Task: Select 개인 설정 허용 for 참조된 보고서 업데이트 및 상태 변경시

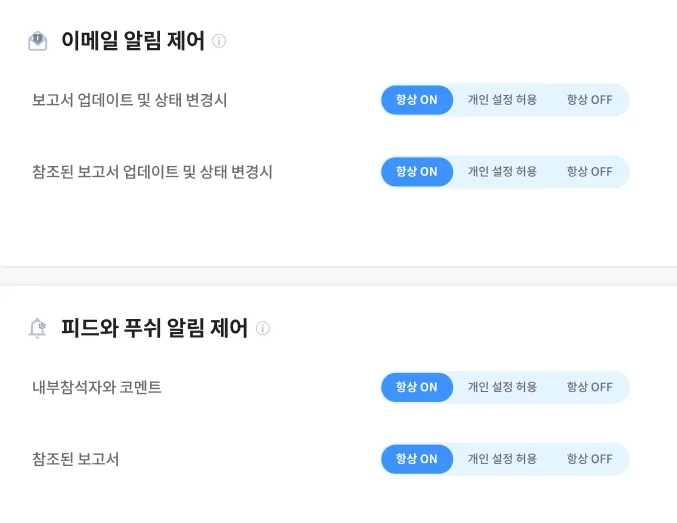Action: point(502,171)
